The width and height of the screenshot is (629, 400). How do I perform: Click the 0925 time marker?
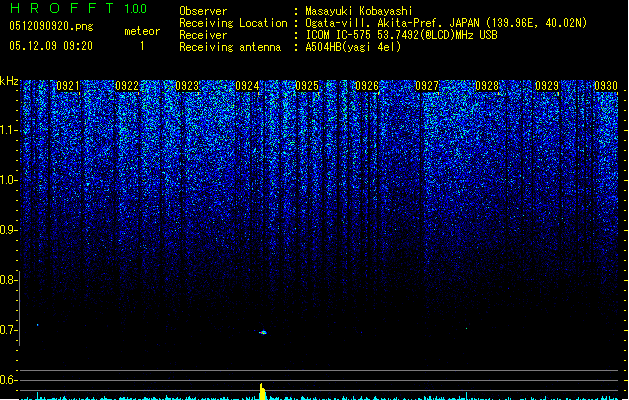tap(307, 85)
